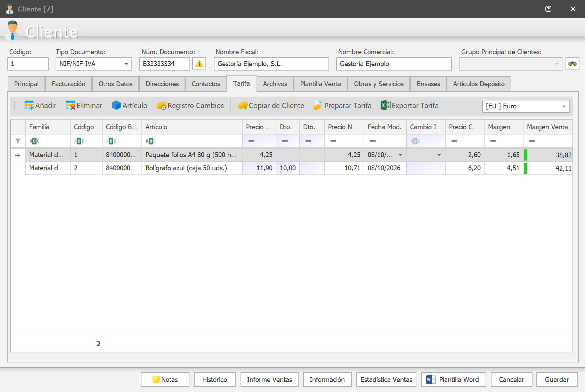Open the Artículo blue cube icon
This screenshot has width=585, height=392.
116,106
